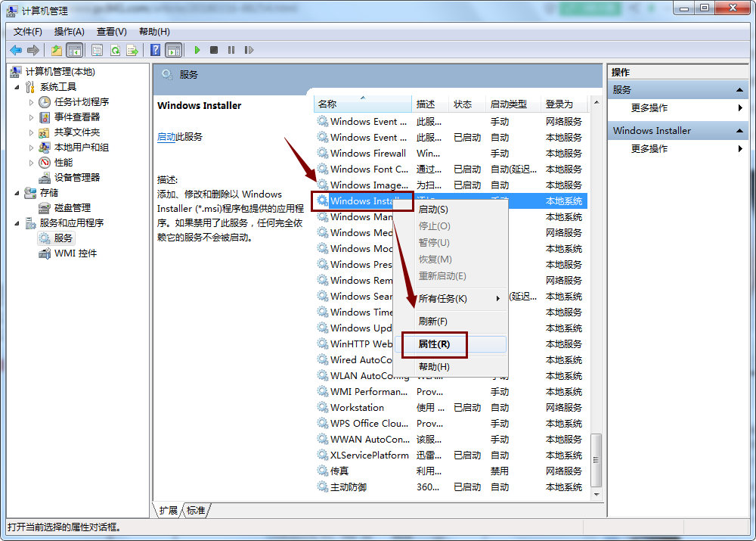The height and width of the screenshot is (541, 756).
Task: Toggle the console tree visibility toolbar icon
Action: pos(74,50)
